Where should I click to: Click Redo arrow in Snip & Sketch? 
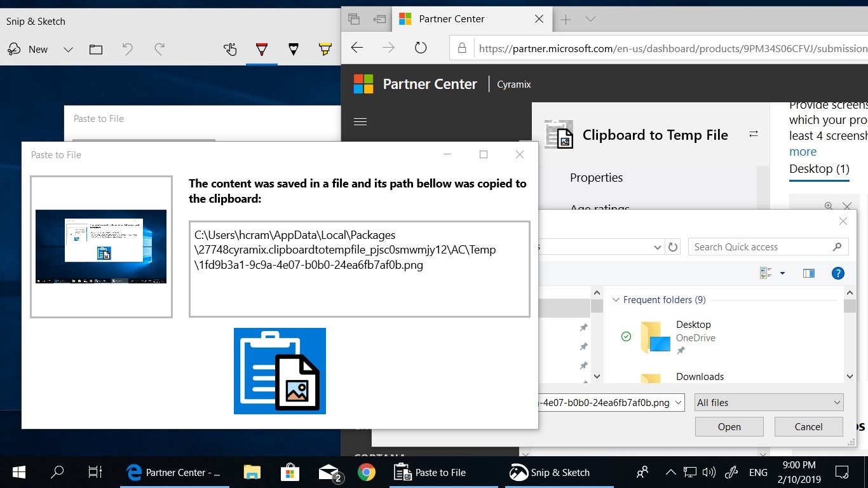(x=159, y=49)
